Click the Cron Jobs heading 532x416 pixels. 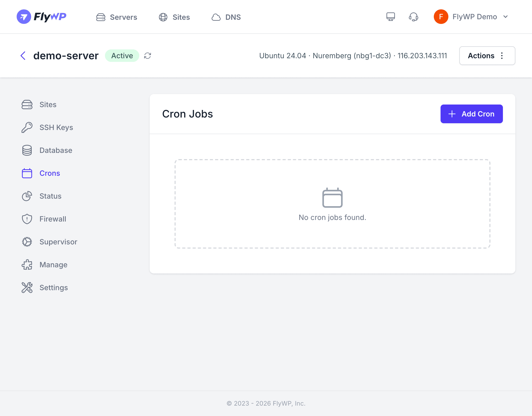[x=188, y=114]
